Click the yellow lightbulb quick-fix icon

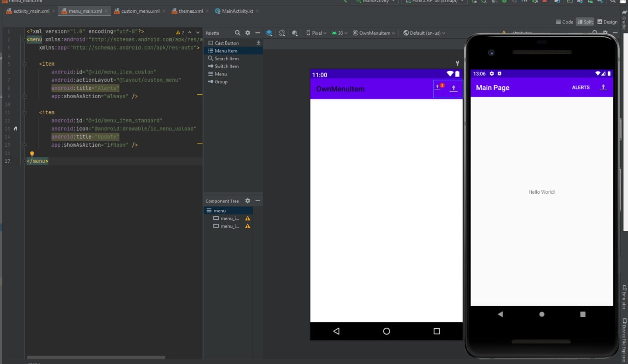(x=32, y=154)
